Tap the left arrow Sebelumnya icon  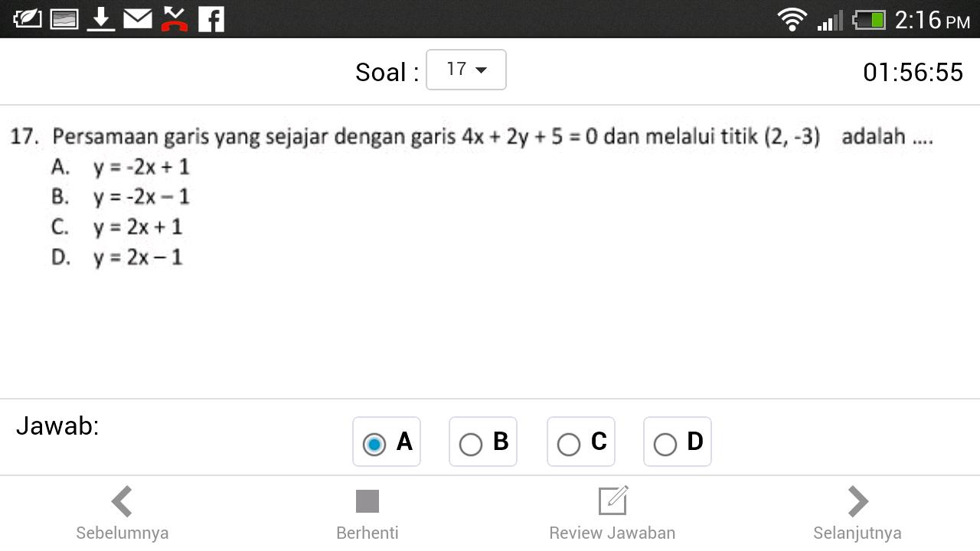click(x=122, y=502)
